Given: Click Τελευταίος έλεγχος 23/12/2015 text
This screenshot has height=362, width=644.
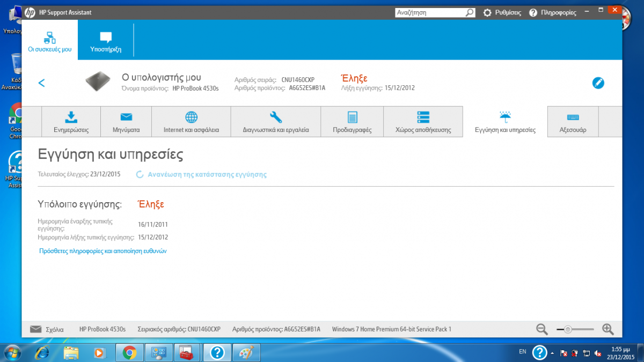Looking at the screenshot, I should pos(79,174).
